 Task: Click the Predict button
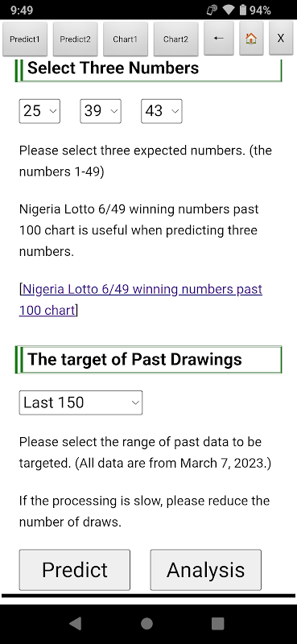coord(75,570)
